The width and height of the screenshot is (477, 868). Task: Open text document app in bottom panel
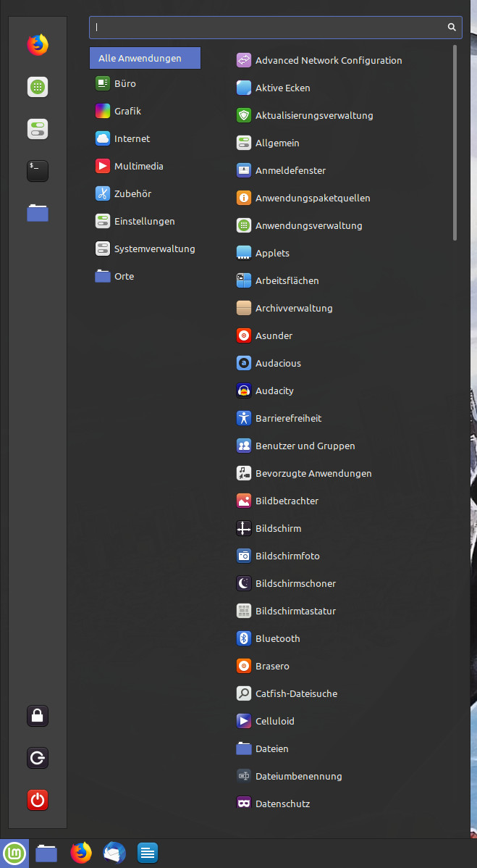click(148, 853)
